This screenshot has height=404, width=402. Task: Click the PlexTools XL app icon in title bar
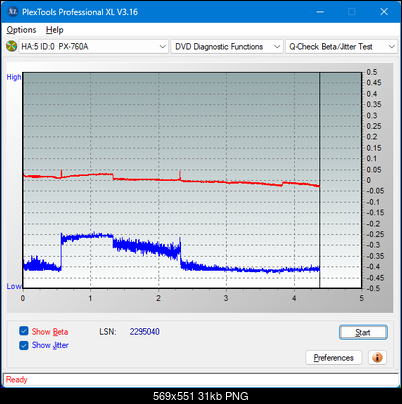click(x=12, y=12)
